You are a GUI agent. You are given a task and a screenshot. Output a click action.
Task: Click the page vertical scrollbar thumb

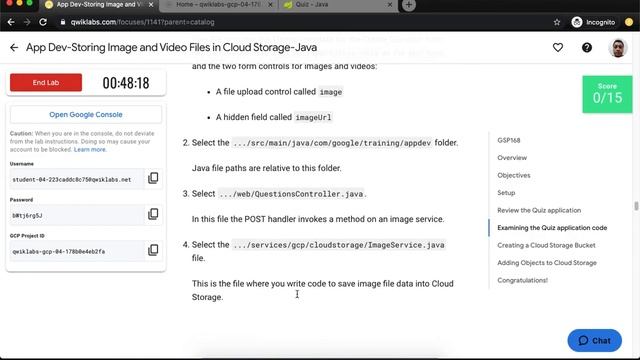(x=636, y=206)
